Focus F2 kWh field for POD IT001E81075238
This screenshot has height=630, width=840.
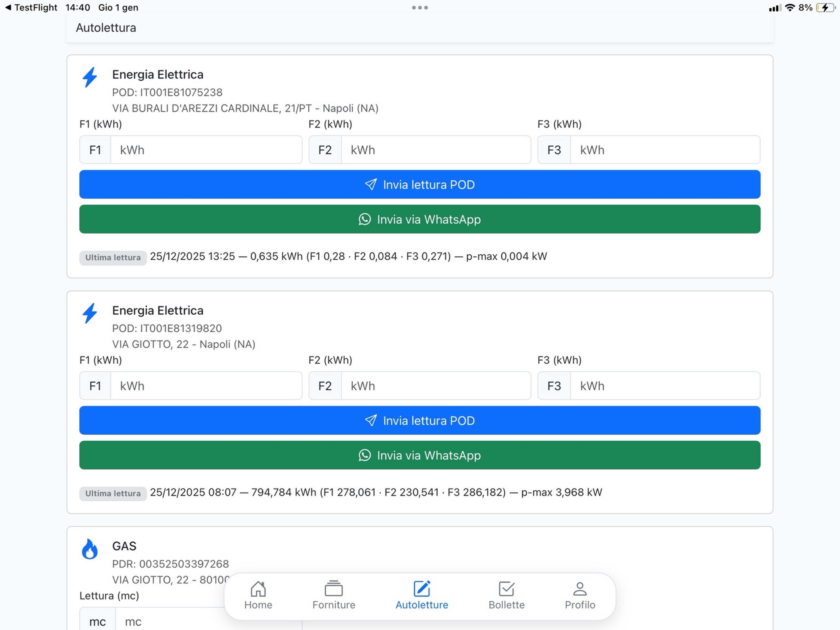tap(436, 150)
